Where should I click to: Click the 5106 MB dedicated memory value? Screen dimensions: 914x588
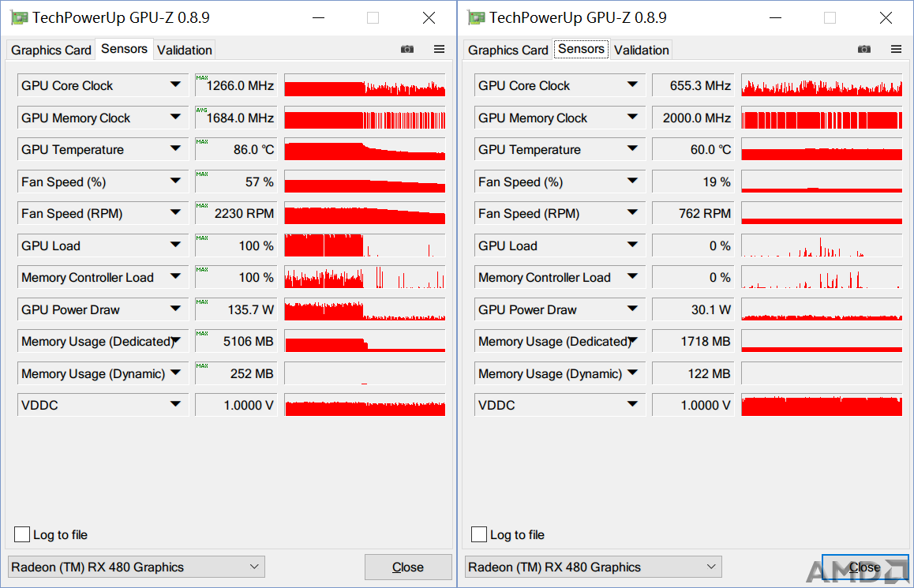(236, 341)
